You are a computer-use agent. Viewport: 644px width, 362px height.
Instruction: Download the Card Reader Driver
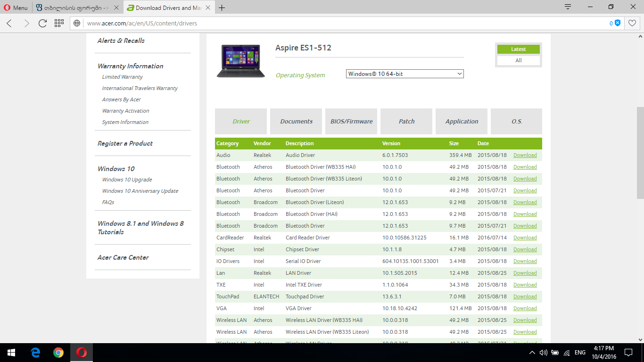(x=525, y=238)
